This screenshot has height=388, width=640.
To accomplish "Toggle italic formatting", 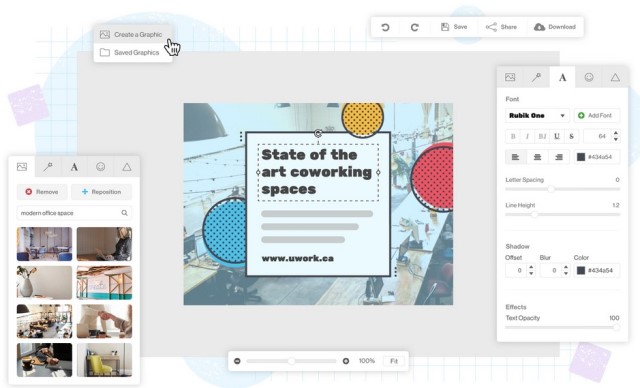I will [x=527, y=136].
